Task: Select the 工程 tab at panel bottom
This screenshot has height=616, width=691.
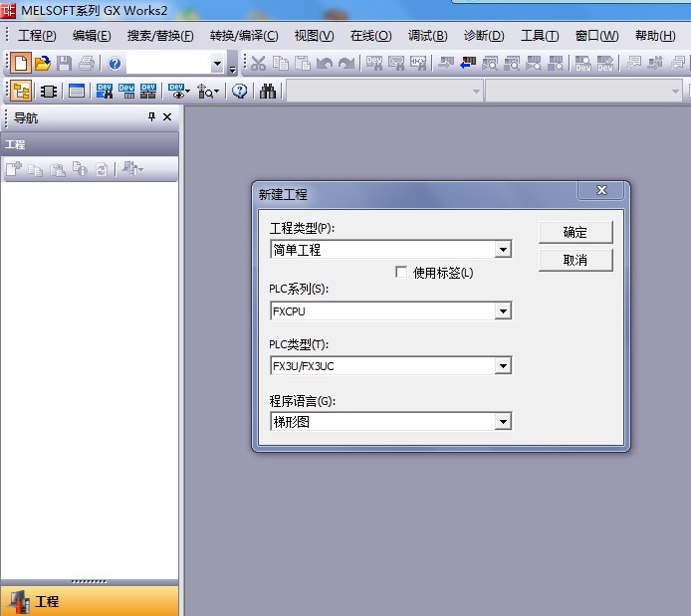Action: [47, 601]
